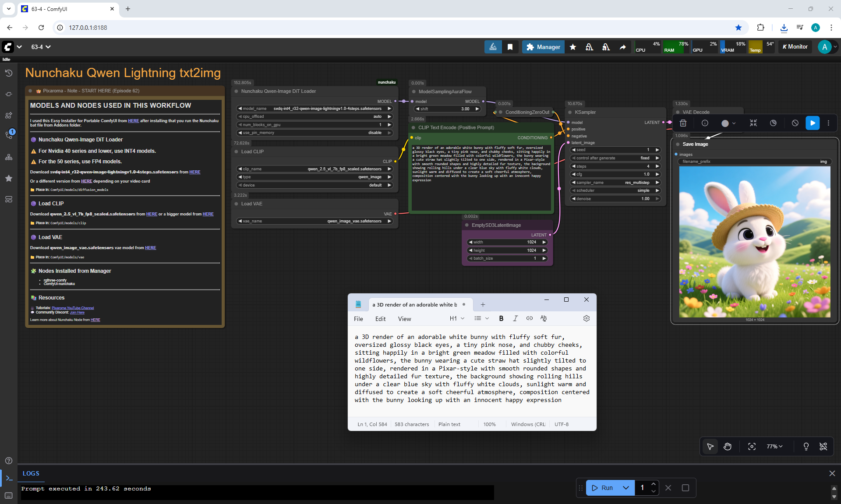The width and height of the screenshot is (841, 504).
Task: Execute to selected node with blue play button
Action: 813,123
